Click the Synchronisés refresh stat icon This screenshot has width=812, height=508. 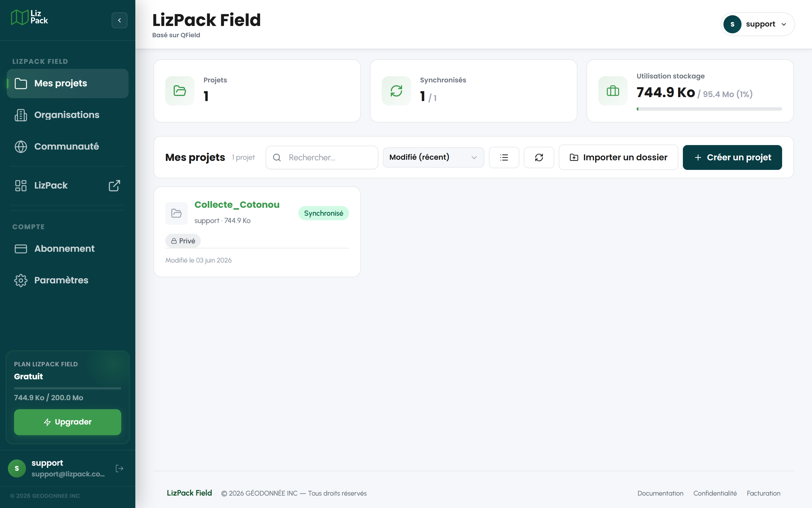pyautogui.click(x=396, y=91)
